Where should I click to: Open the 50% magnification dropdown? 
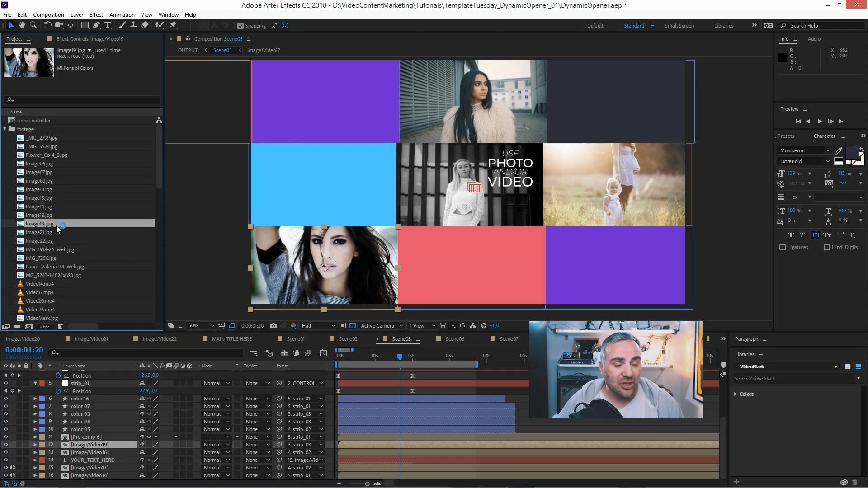tap(201, 325)
